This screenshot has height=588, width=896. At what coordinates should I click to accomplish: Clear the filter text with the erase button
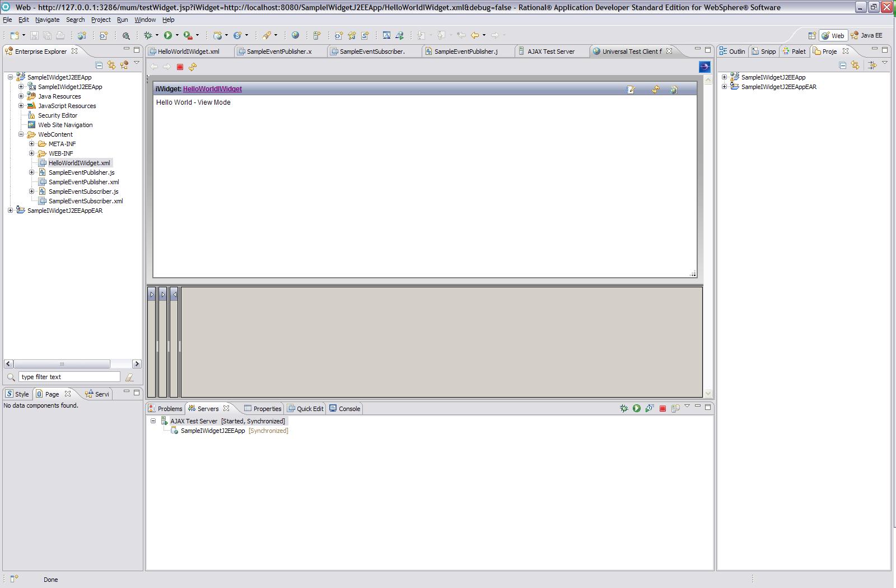coord(130,376)
